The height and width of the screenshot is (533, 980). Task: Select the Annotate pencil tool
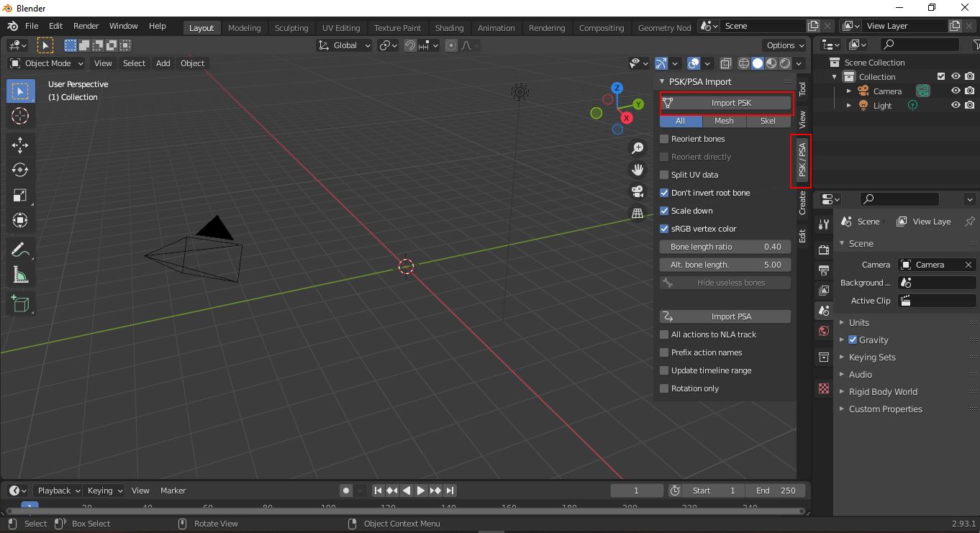(x=20, y=250)
